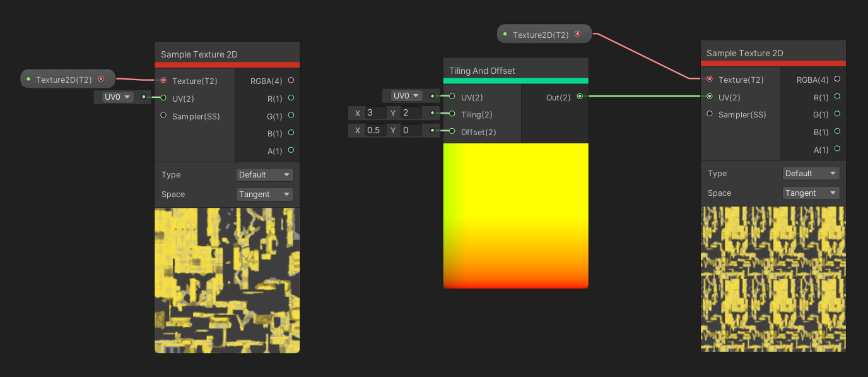Viewport: 868px width, 377px height.
Task: Open the UV0 channel dropdown on Tiling And Offset
Action: (x=403, y=95)
